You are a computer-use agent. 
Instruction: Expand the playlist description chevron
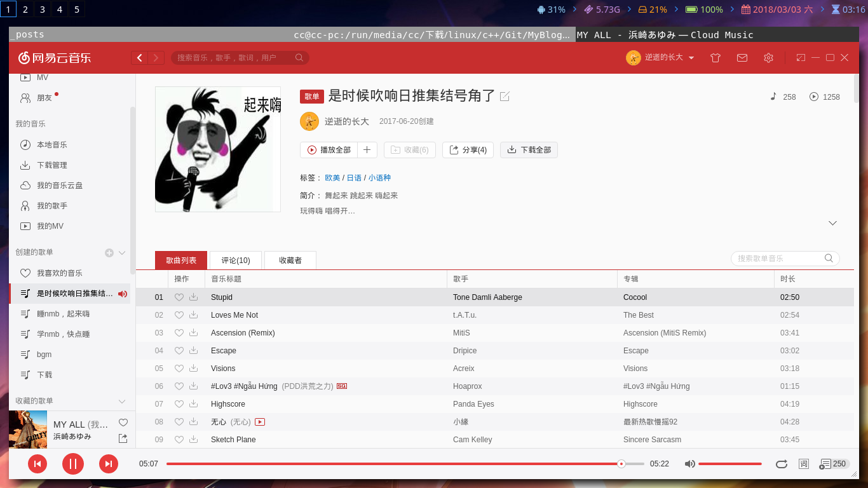832,223
